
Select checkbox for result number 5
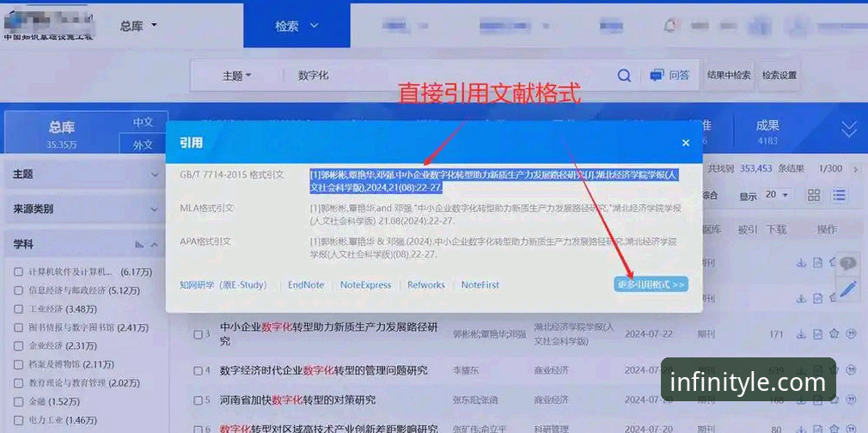[198, 399]
